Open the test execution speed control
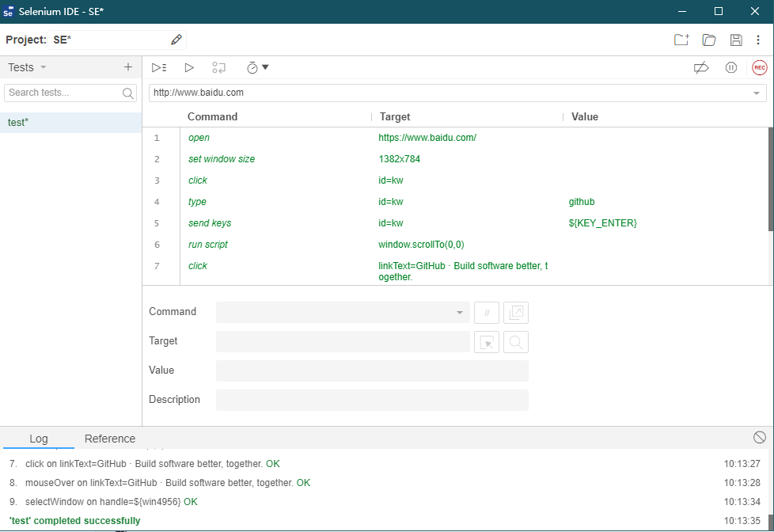The height and width of the screenshot is (532, 774). pos(257,68)
